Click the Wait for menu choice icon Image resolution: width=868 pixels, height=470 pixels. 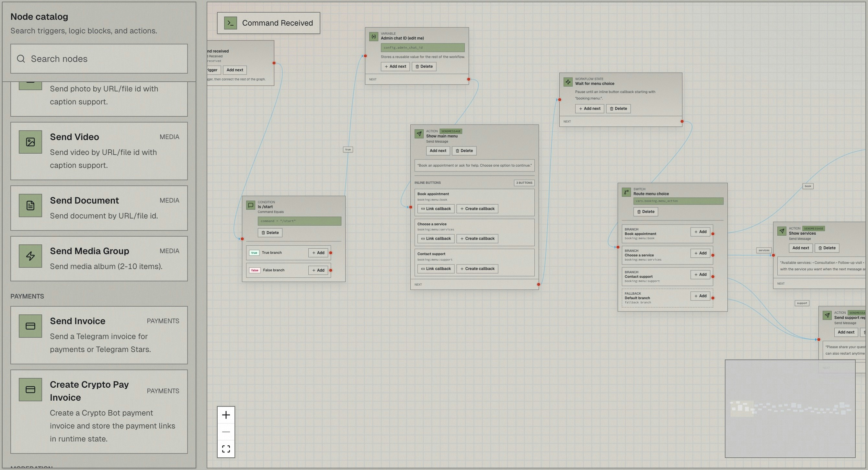point(568,82)
